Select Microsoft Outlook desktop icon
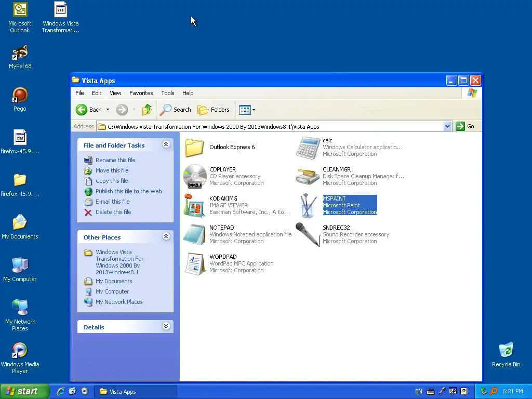Screen dimensions: 532x399 (x=20, y=17)
